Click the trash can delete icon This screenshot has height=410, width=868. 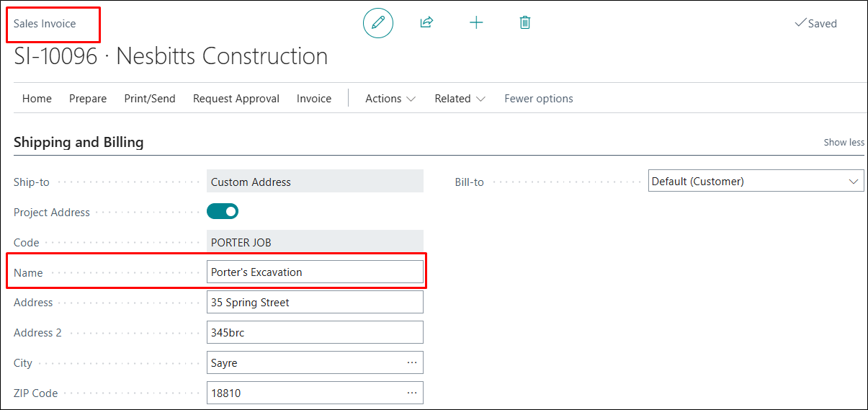point(525,23)
